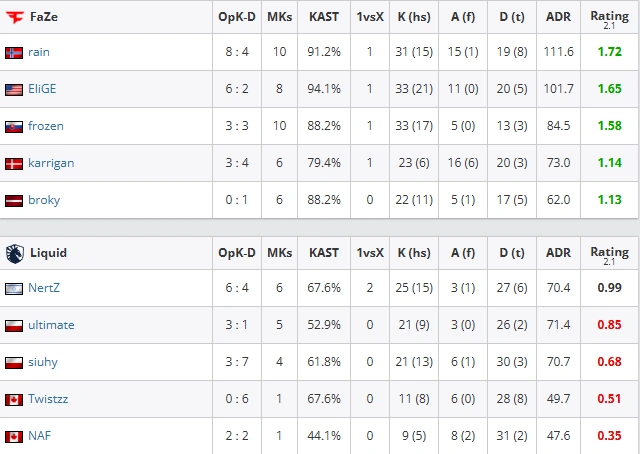Screen dimensions: 640x454
Task: Open EliGE's player profile link
Action: tap(42, 89)
